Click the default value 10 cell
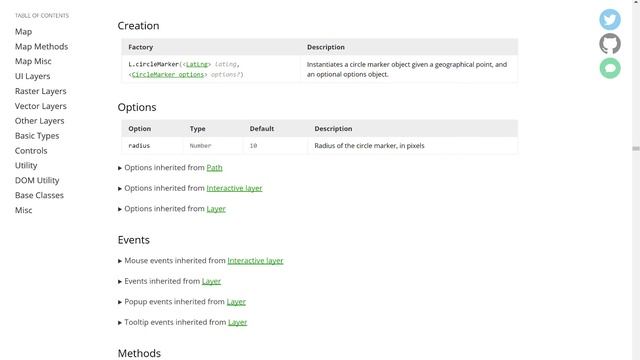 click(x=275, y=146)
